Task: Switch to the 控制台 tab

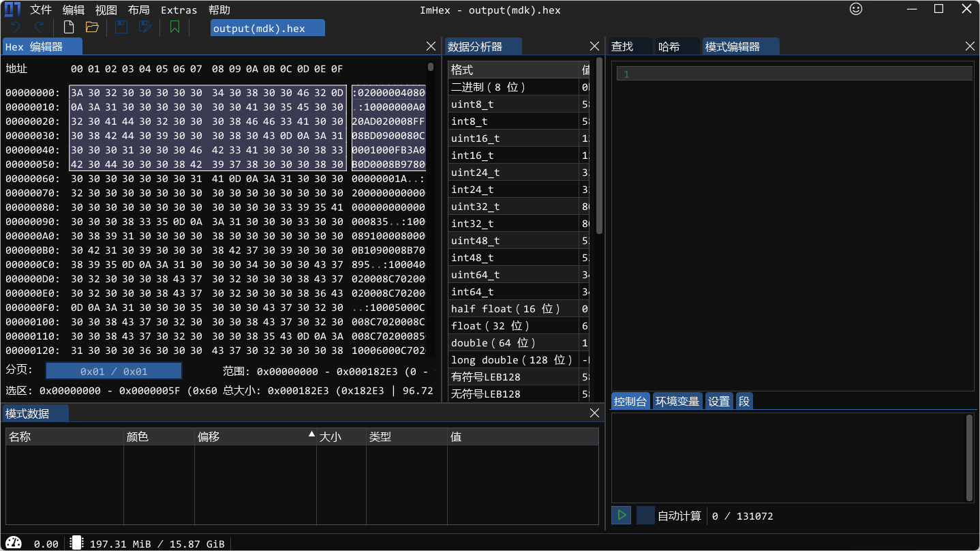Action: [x=630, y=402]
